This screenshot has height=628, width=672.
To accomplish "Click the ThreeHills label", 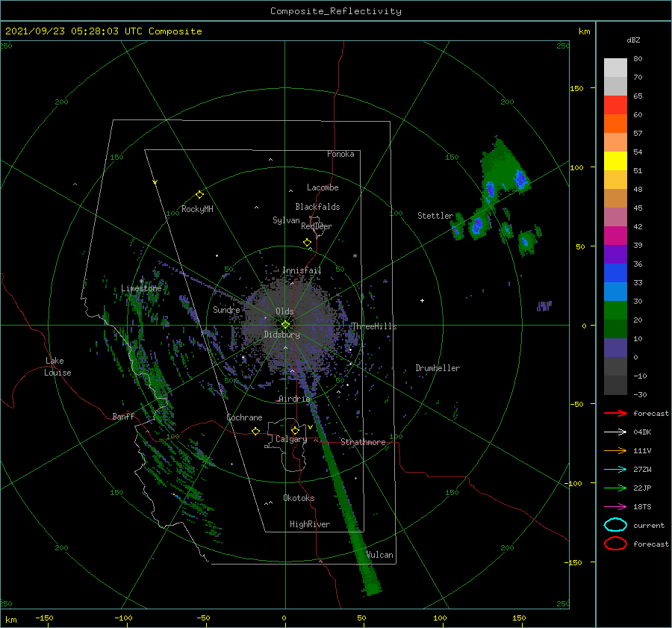I will point(374,326).
